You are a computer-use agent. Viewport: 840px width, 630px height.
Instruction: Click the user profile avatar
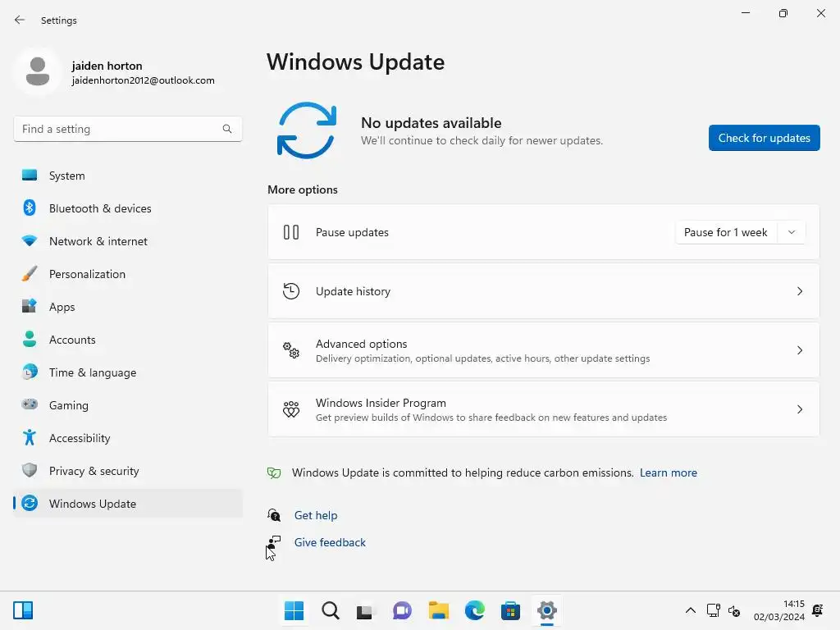pyautogui.click(x=38, y=71)
